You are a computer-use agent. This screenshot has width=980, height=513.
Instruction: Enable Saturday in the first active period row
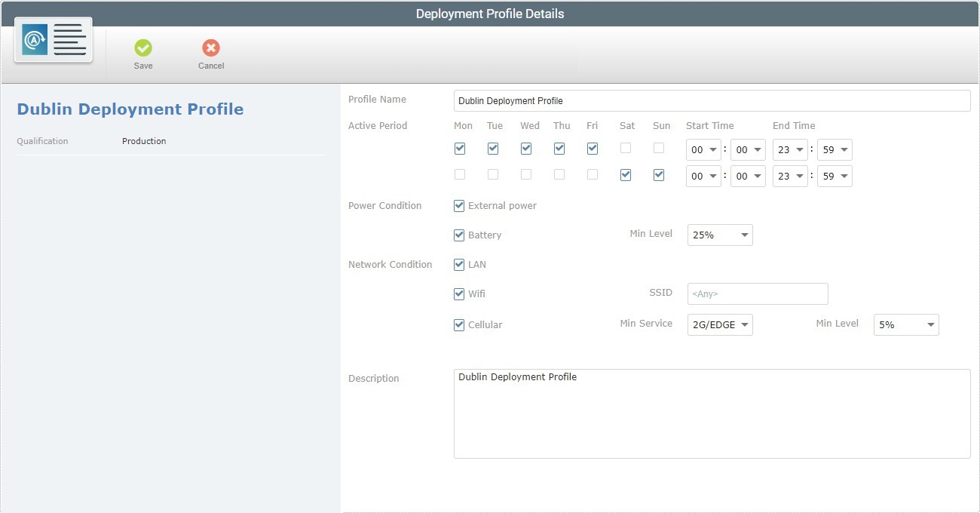pyautogui.click(x=626, y=148)
